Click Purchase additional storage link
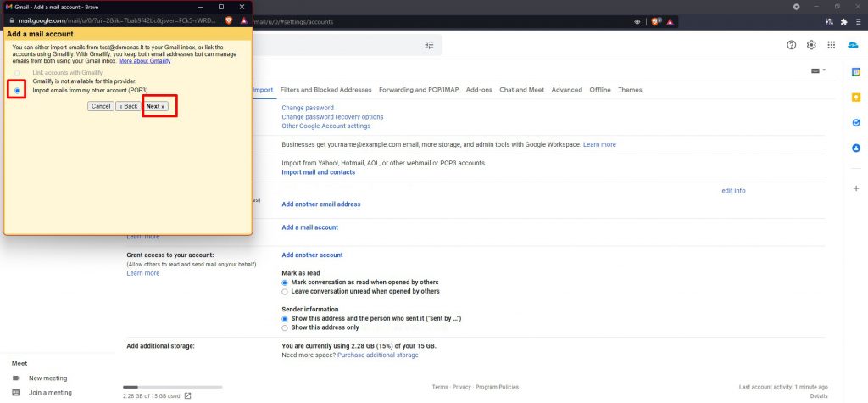The height and width of the screenshot is (403, 868). [378, 355]
